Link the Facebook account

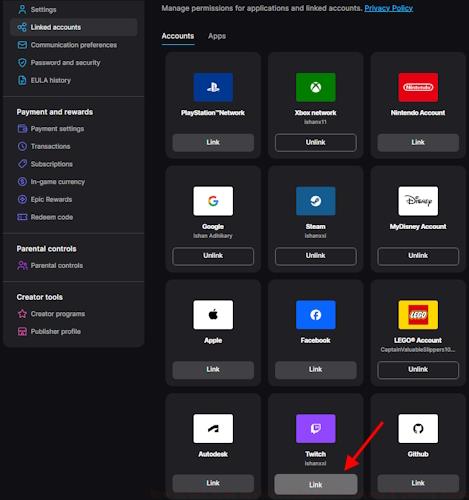click(x=315, y=370)
